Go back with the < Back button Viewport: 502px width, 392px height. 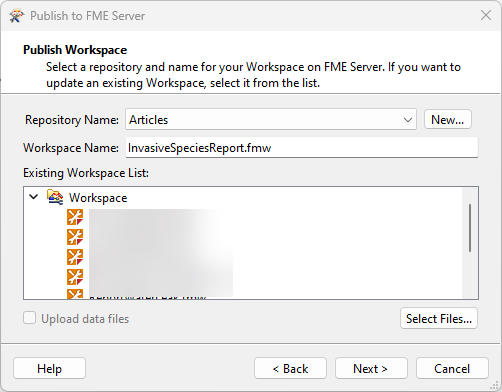point(290,368)
